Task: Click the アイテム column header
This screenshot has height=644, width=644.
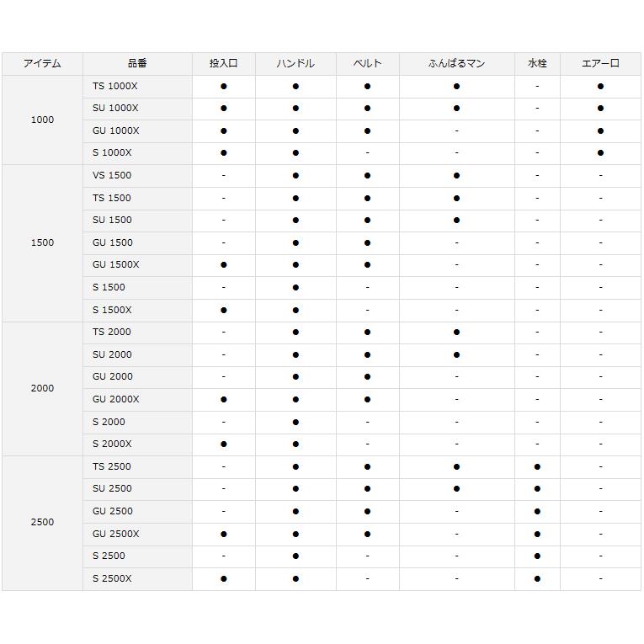Action: click(x=42, y=64)
